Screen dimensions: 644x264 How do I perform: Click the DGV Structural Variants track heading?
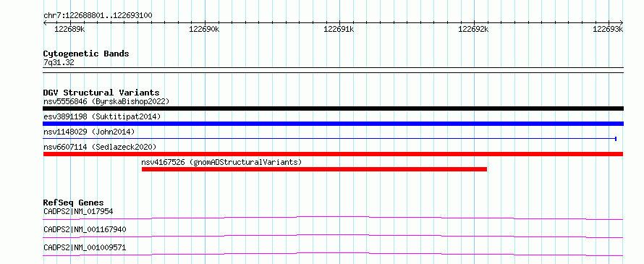[101, 93]
